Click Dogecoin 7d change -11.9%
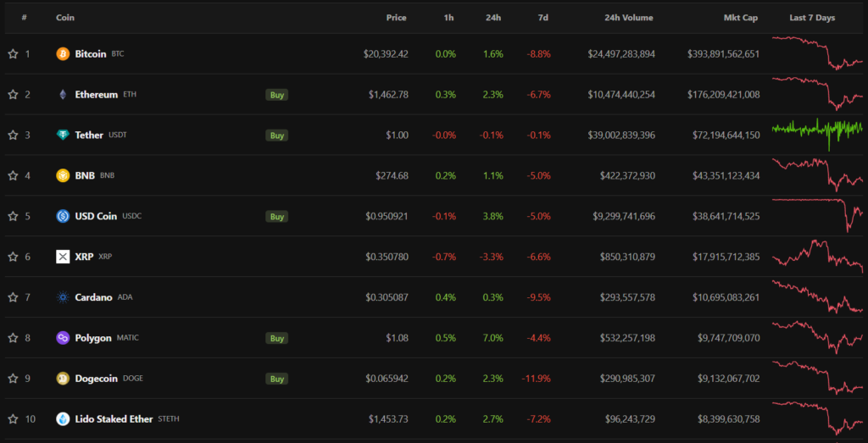This screenshot has height=443, width=868. click(536, 379)
